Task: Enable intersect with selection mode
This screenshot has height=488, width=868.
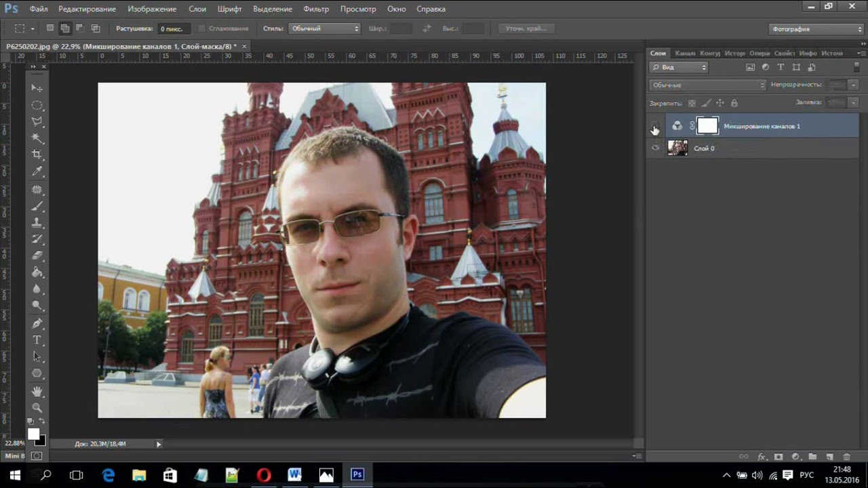Action: (x=96, y=28)
